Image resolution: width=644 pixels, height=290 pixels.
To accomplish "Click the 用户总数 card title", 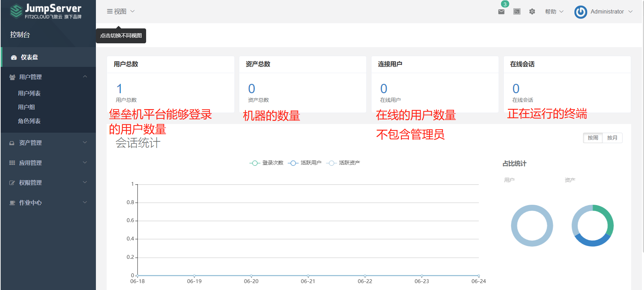I will click(x=126, y=64).
